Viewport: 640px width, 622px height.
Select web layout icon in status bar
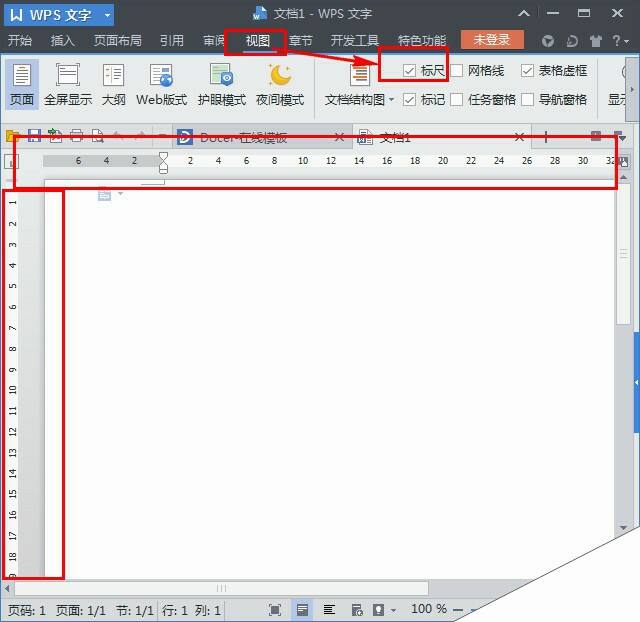[357, 610]
